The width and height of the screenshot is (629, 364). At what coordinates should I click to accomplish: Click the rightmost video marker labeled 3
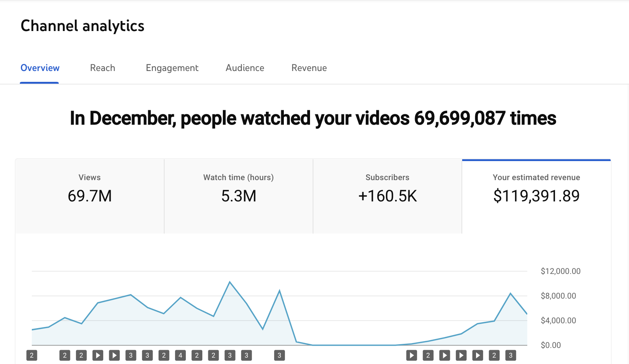(510, 355)
